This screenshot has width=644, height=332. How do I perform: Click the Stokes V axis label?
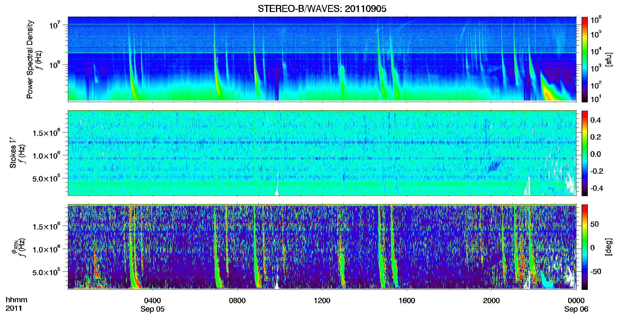pyautogui.click(x=13, y=153)
